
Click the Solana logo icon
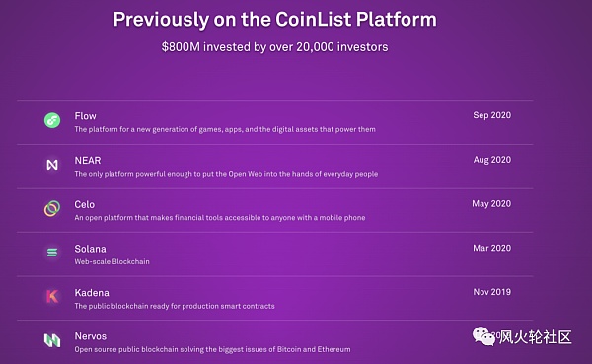(52, 253)
